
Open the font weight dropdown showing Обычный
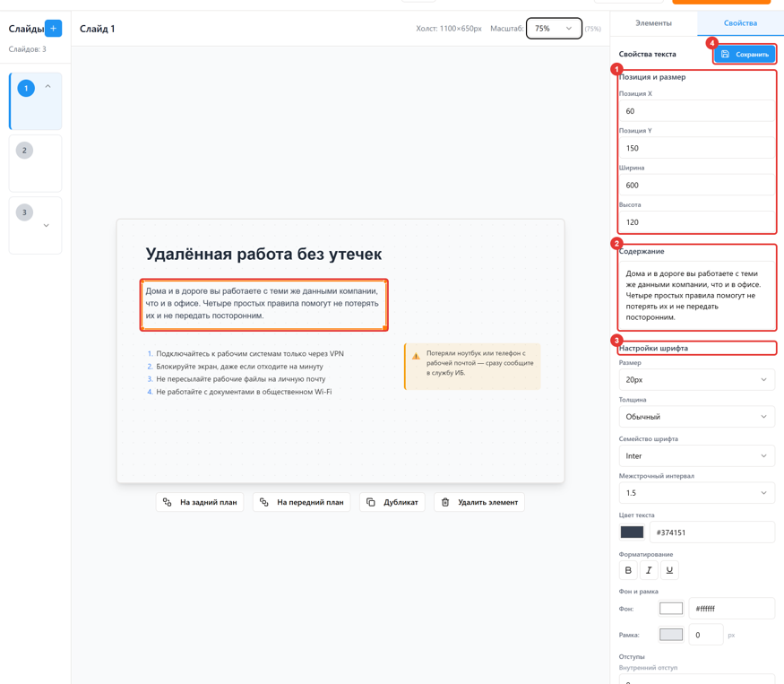coord(696,417)
